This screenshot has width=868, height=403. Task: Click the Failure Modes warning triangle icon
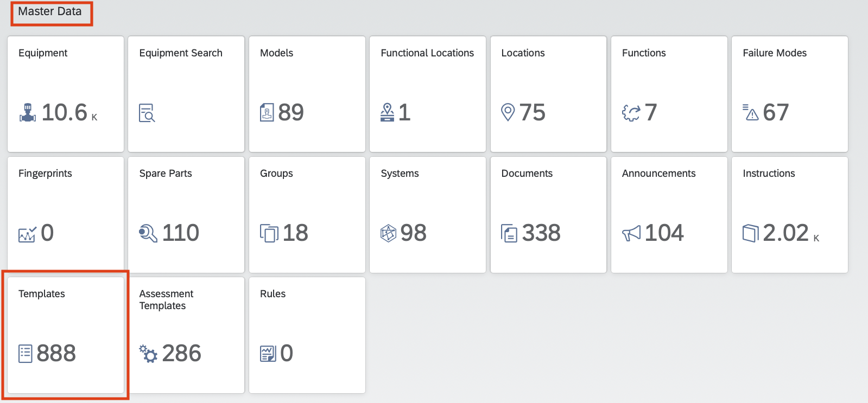coord(751,112)
